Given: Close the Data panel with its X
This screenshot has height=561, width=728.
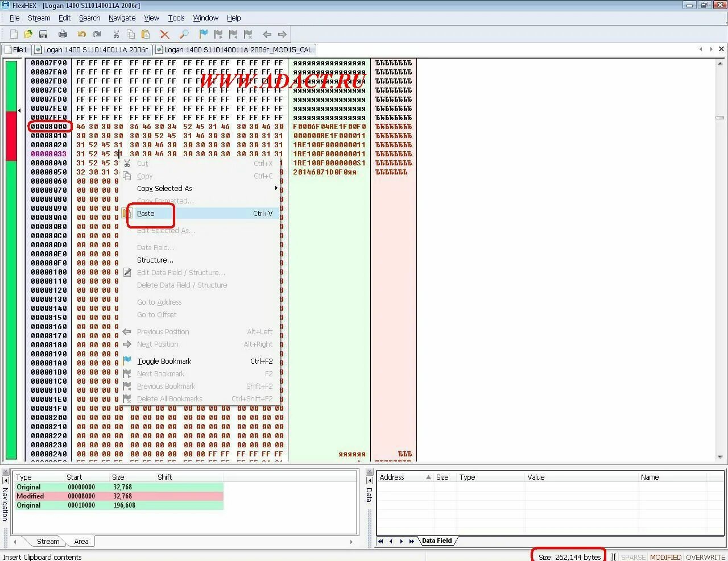Looking at the screenshot, I should click(369, 472).
